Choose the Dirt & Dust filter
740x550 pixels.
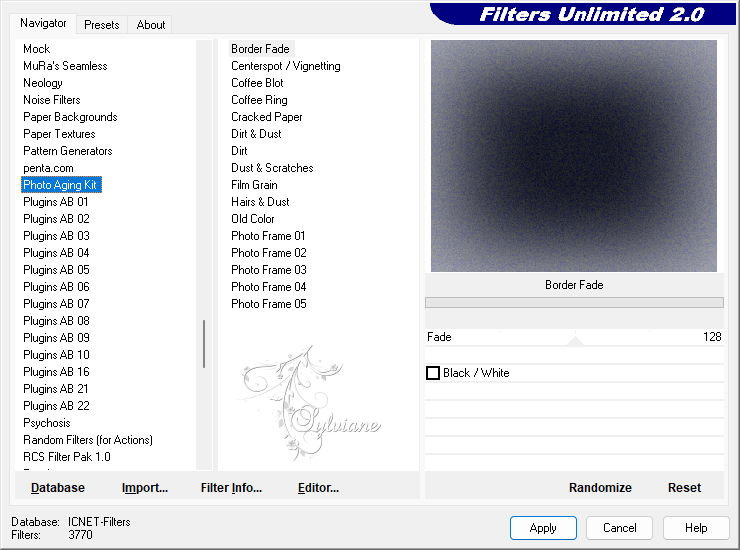click(256, 134)
